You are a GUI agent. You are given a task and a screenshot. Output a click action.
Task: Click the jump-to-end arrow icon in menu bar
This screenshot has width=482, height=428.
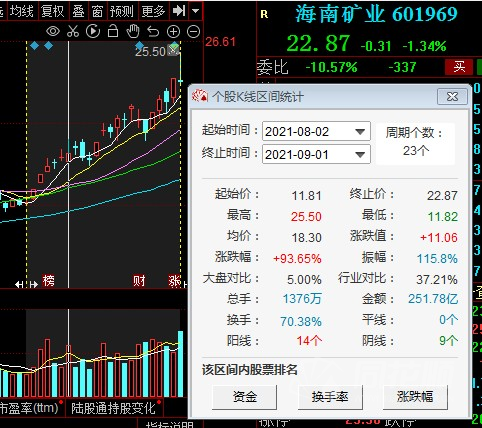pos(179,11)
